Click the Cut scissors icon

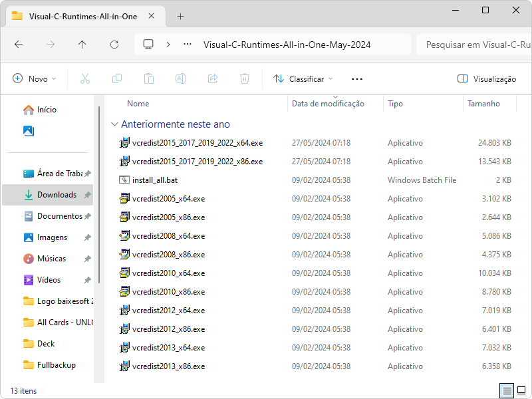tap(85, 78)
